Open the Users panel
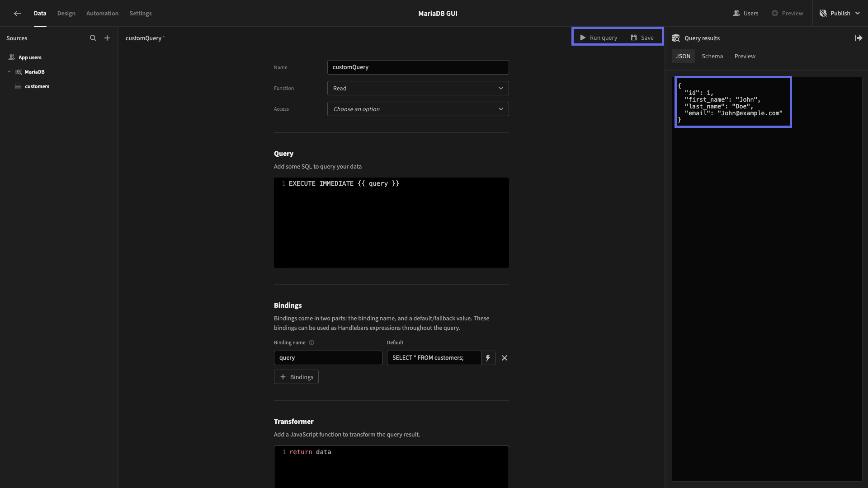Screen dimensions: 868x488 pos(745,14)
